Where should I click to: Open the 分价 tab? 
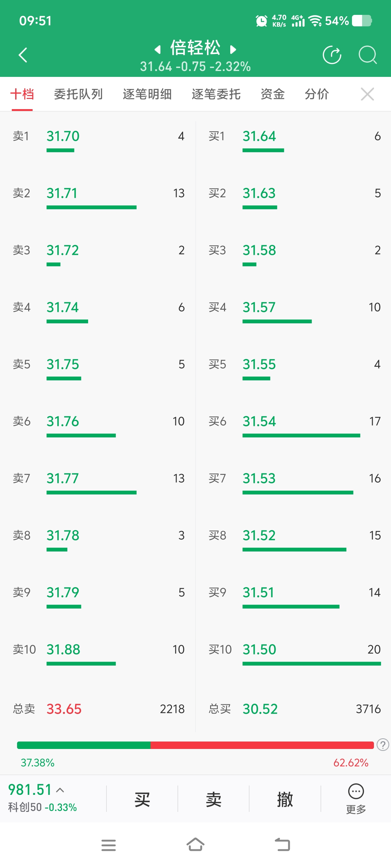click(317, 94)
